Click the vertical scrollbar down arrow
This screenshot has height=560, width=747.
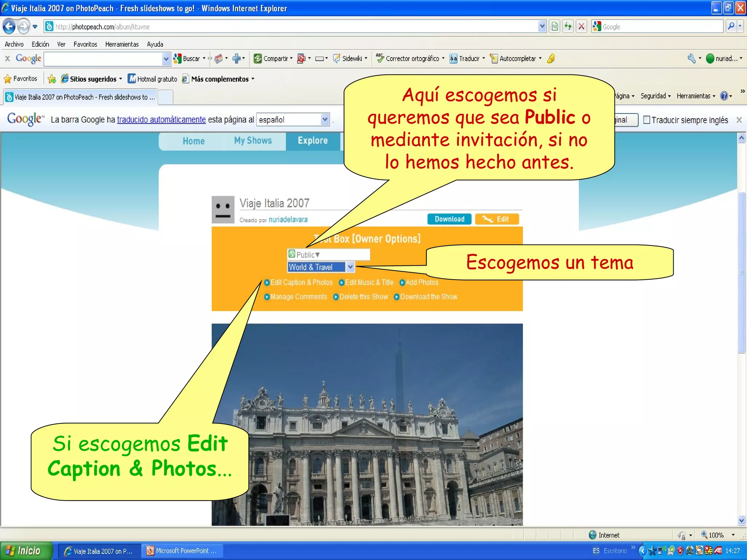(741, 520)
